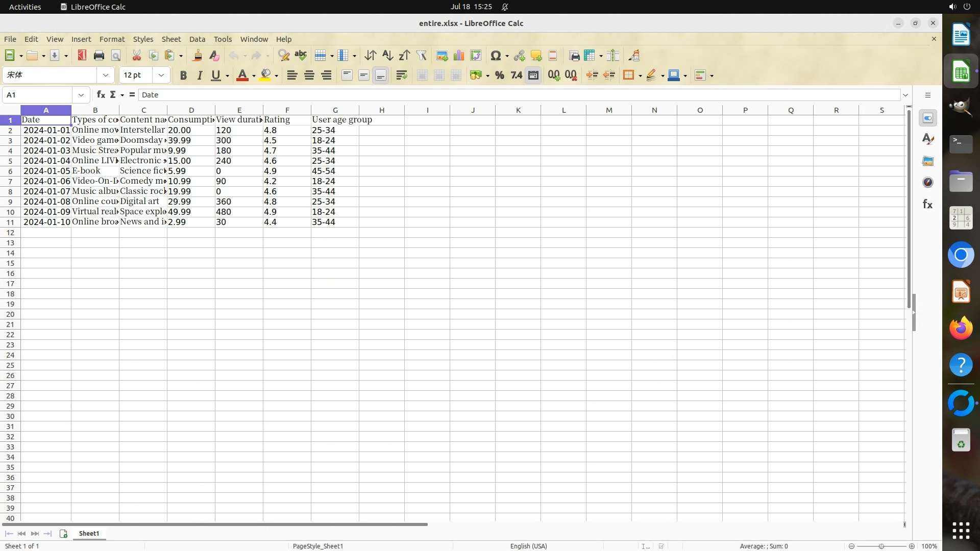Click the AutoFilter funnel icon
Viewport: 980px width, 551px height.
[422, 56]
